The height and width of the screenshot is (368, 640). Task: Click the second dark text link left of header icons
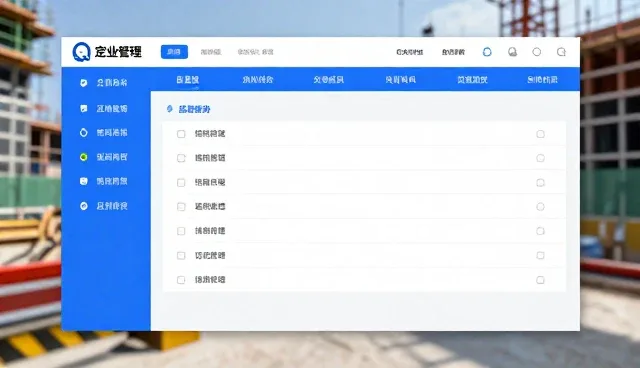[453, 52]
